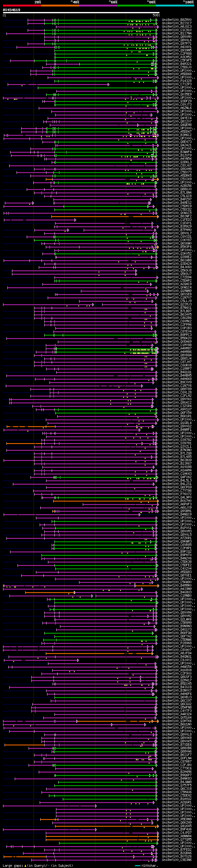Open hit label UniRef100_B2ISC7
This screenshot has width=197, height=868.
click(176, 23)
